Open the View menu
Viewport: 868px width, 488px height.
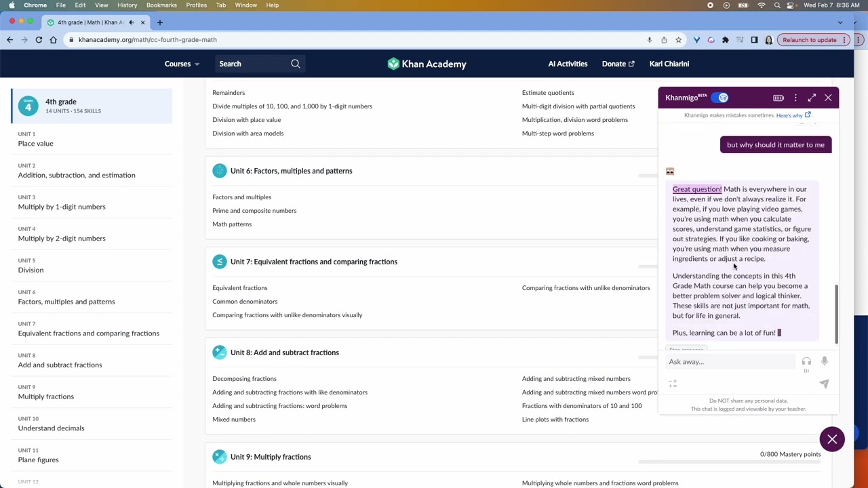point(101,5)
